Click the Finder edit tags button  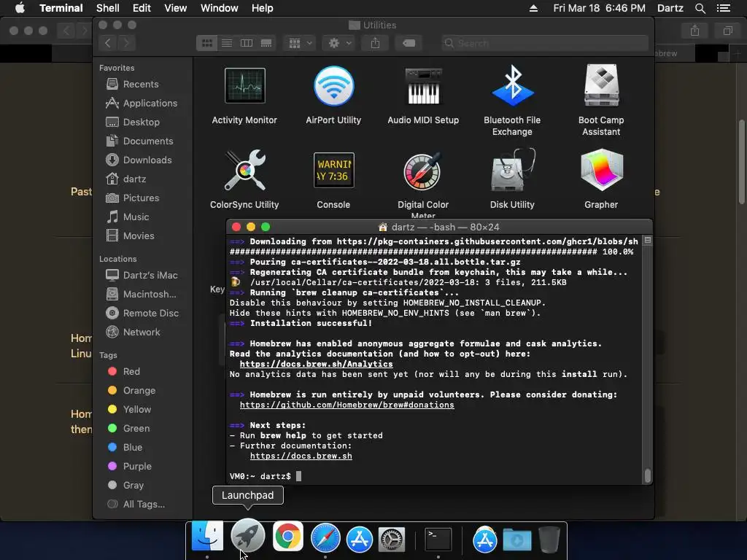click(x=409, y=43)
